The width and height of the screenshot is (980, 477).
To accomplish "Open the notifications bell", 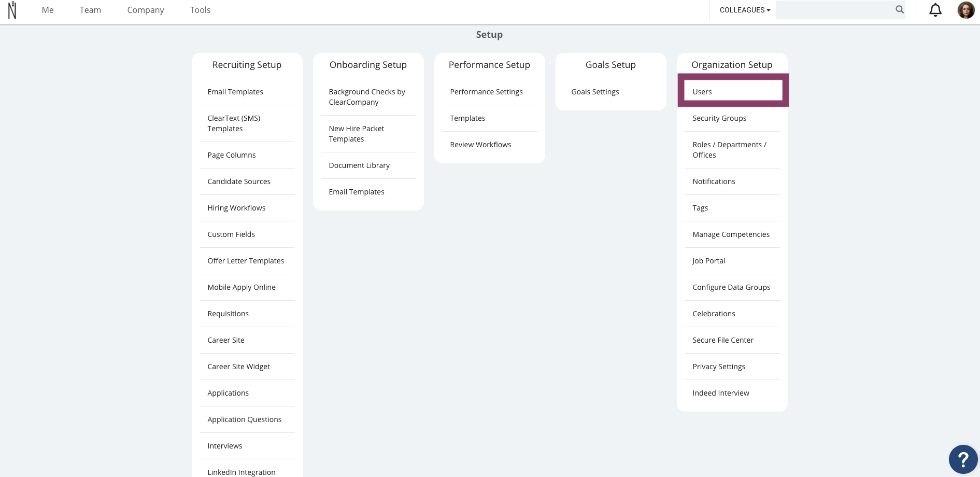I will [x=935, y=10].
